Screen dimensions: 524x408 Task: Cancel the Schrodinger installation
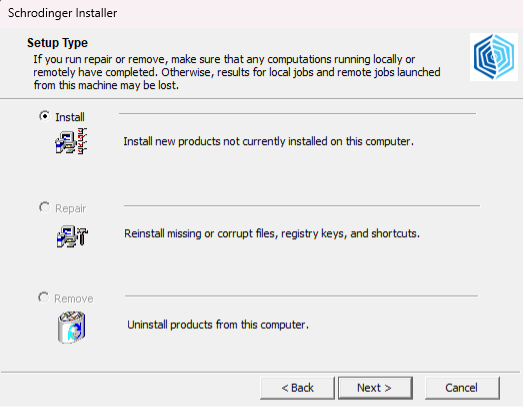462,388
